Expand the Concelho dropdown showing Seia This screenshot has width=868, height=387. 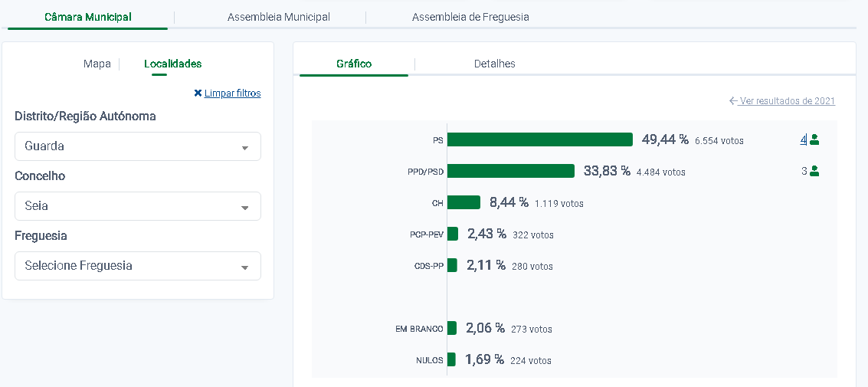point(138,206)
